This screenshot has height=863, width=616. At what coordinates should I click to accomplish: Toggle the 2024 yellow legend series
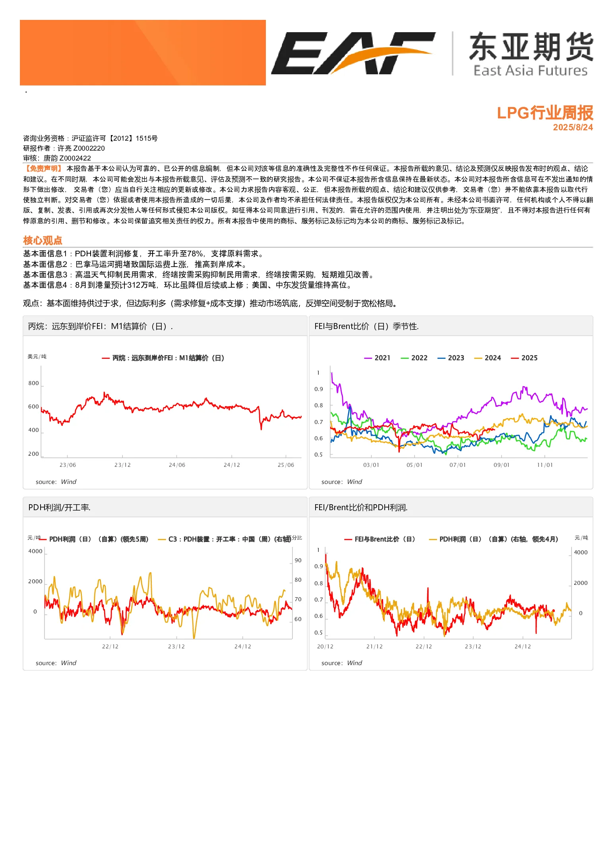click(x=488, y=358)
